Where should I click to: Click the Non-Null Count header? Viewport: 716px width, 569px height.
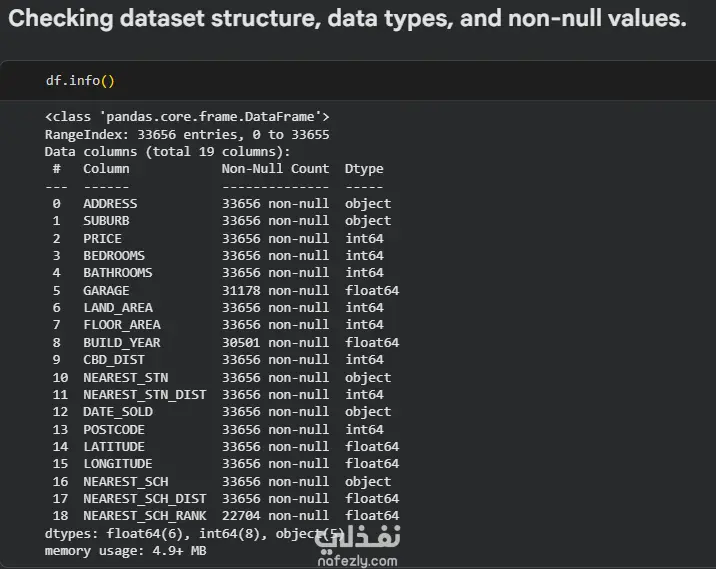click(x=275, y=169)
